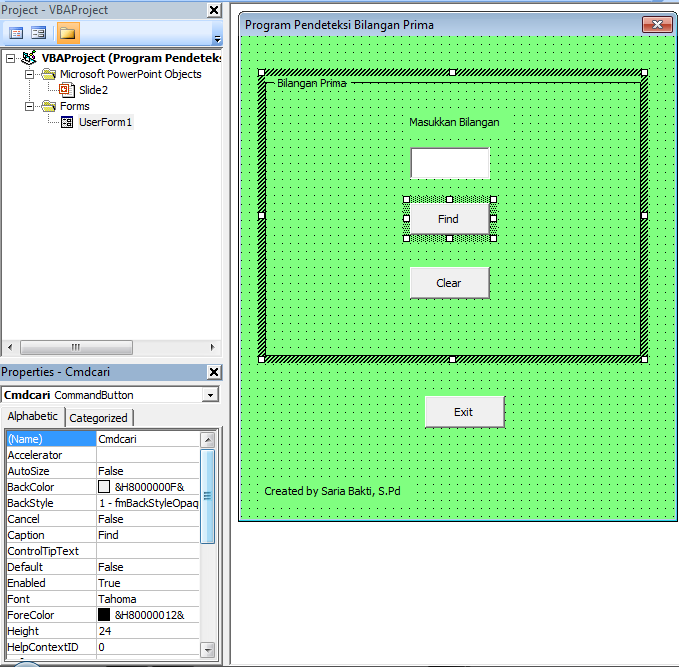The height and width of the screenshot is (667, 679).
Task: Click the Forms folder icon
Action: click(49, 106)
